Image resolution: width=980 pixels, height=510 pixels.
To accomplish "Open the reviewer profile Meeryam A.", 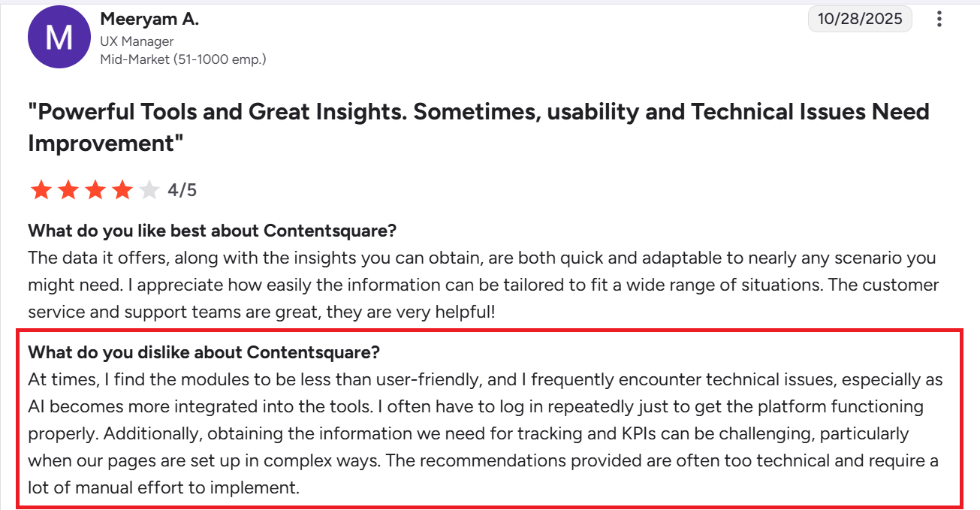I will (149, 18).
